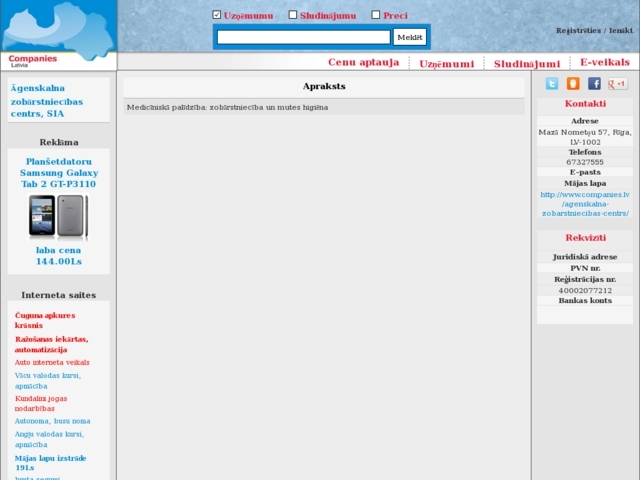640x480 pixels.
Task: Switch to the Cenu aptauja tab
Action: (363, 63)
